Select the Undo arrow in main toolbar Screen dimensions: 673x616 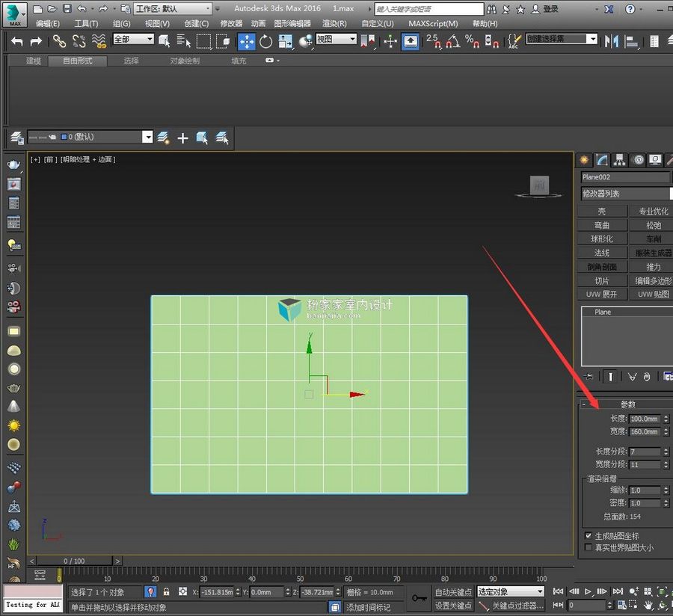[x=16, y=42]
